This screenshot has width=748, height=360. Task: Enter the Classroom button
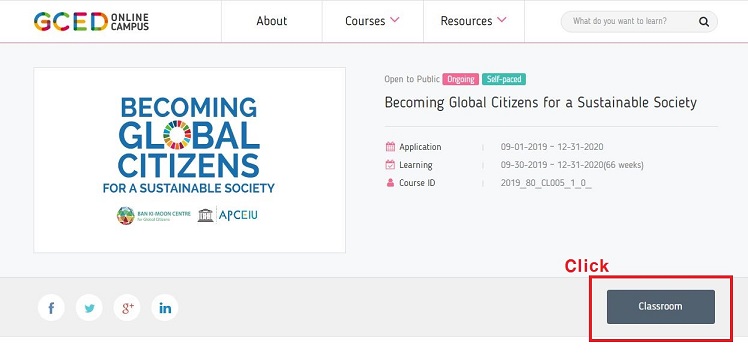pos(661,307)
